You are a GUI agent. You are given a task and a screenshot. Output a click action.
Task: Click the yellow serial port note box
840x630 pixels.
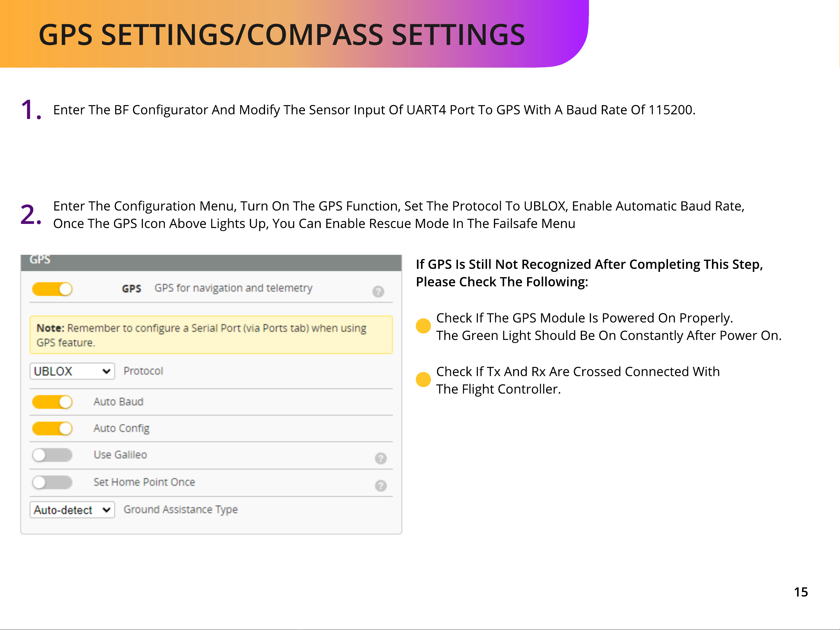[211, 335]
